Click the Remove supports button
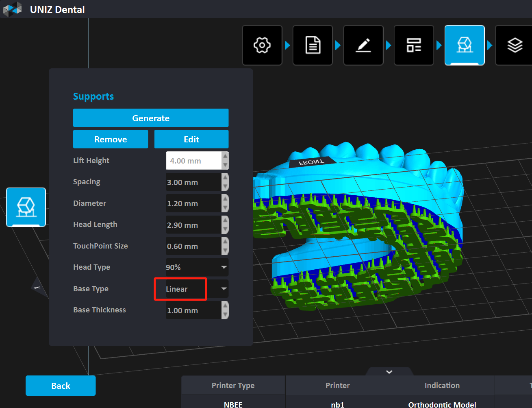532x408 pixels. pyautogui.click(x=111, y=139)
